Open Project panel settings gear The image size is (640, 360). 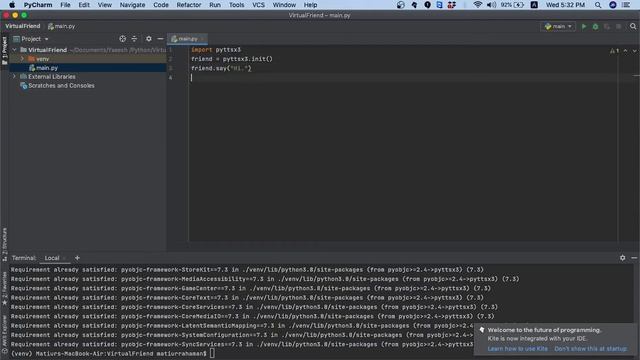click(149, 39)
